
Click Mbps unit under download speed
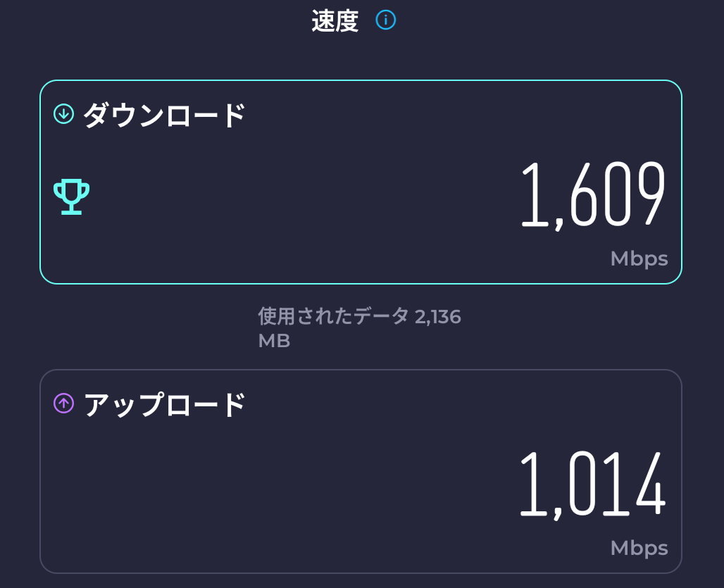pyautogui.click(x=639, y=259)
